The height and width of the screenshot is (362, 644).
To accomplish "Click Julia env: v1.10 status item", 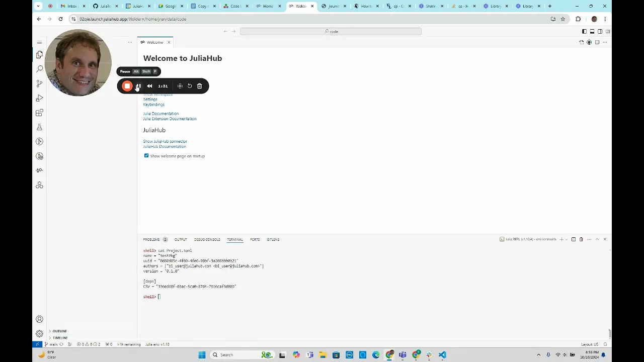I will (x=157, y=344).
